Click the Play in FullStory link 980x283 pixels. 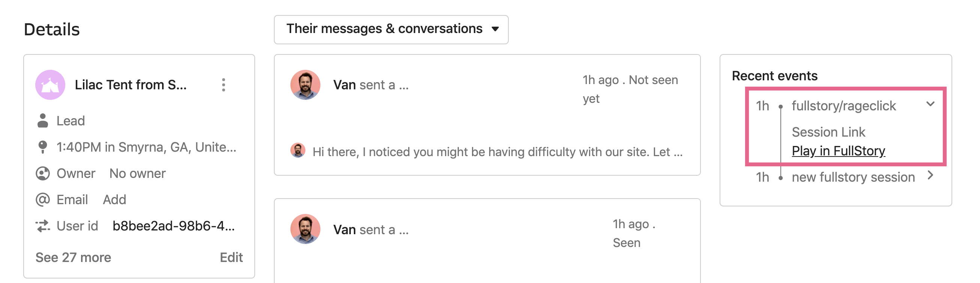click(x=838, y=151)
